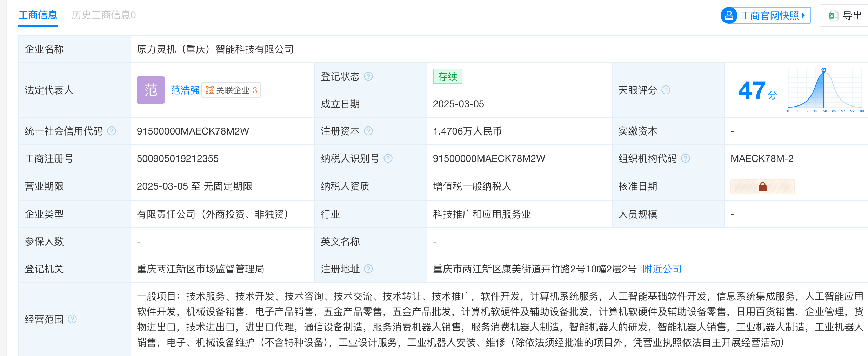Open the 历史工商信息 tab
Screen dimensions: 868x356
104,15
